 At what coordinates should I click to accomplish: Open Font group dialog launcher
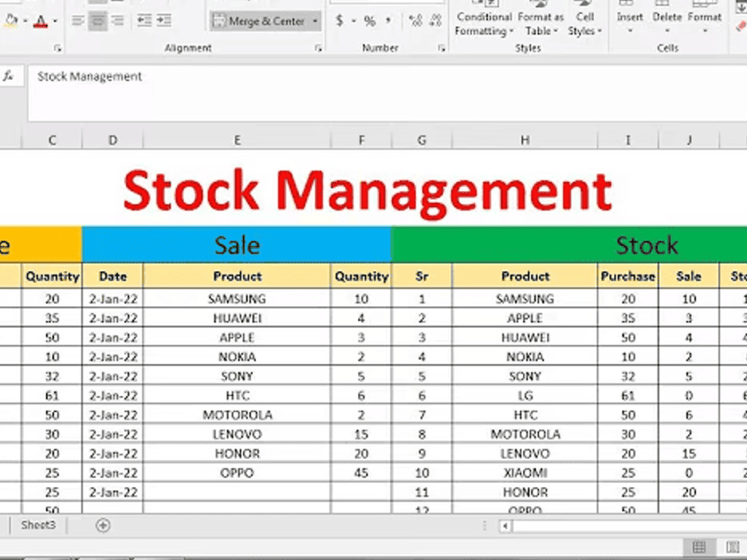point(58,48)
